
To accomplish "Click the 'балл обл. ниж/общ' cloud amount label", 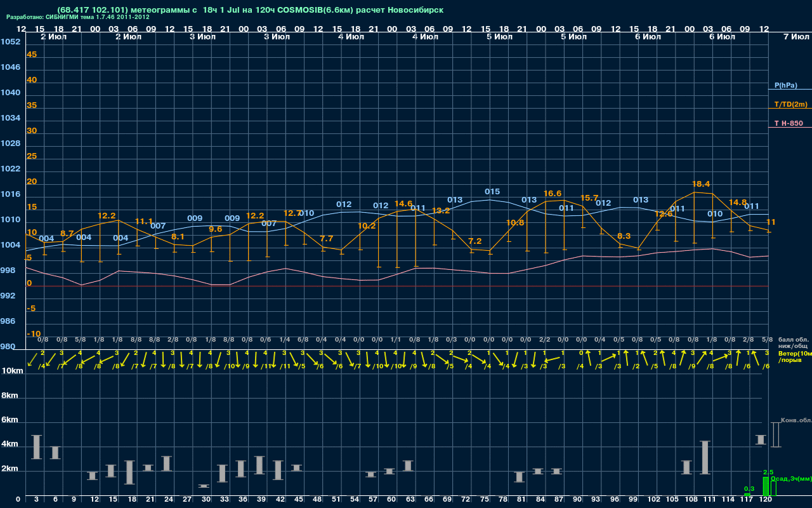I will pos(793,343).
